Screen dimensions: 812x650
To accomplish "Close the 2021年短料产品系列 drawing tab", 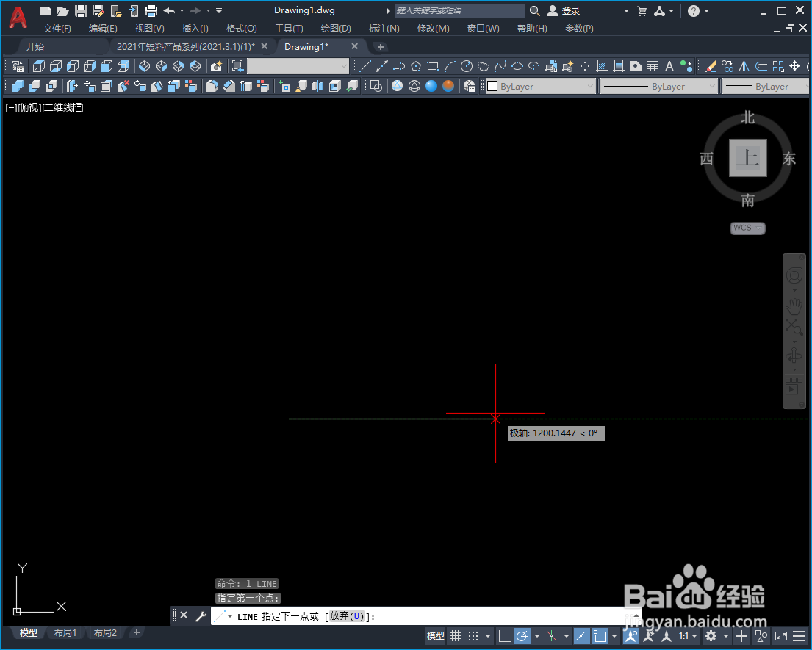I will 264,46.
